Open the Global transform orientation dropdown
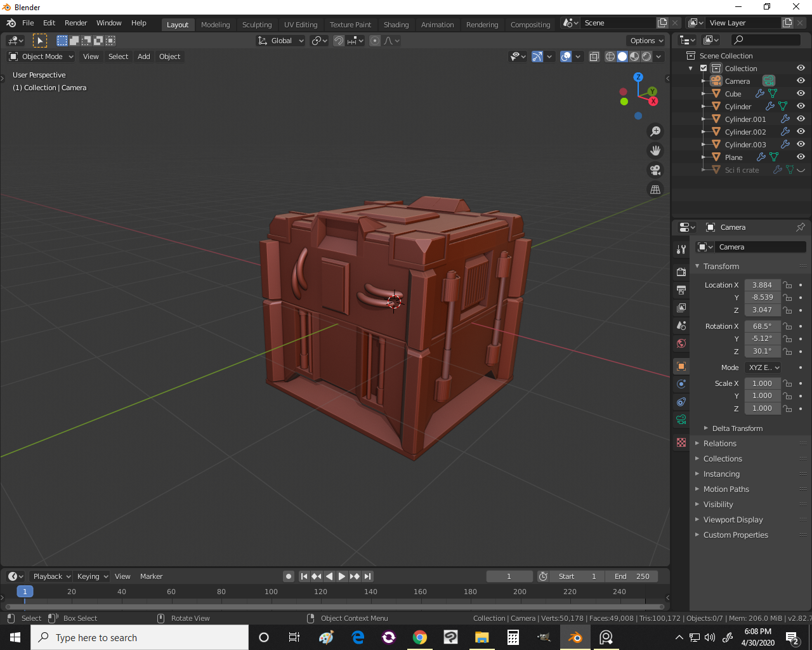The height and width of the screenshot is (650, 812). 280,40
